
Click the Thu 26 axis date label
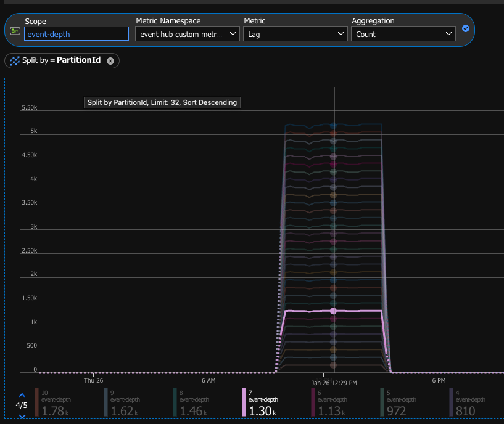pos(94,381)
